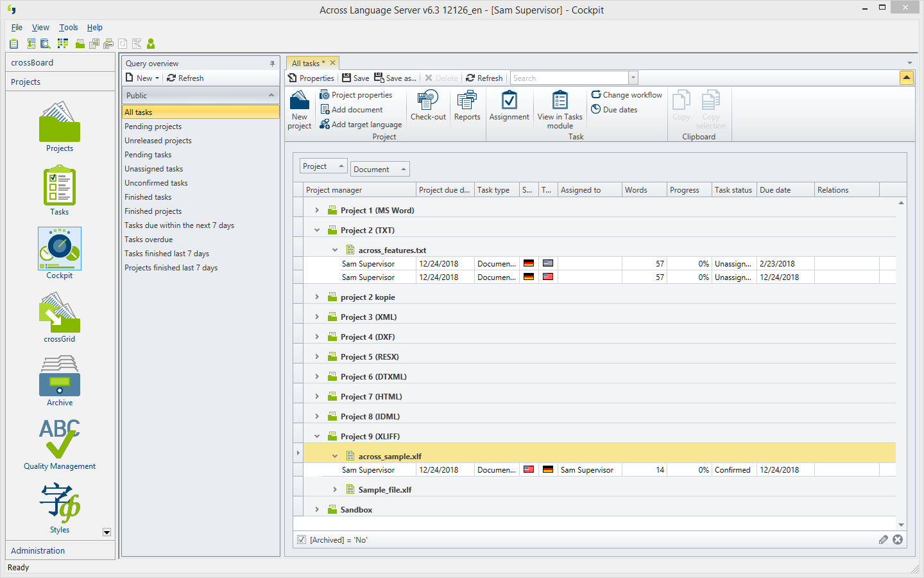Expand the Project 3 (XML) tree node

(x=317, y=317)
